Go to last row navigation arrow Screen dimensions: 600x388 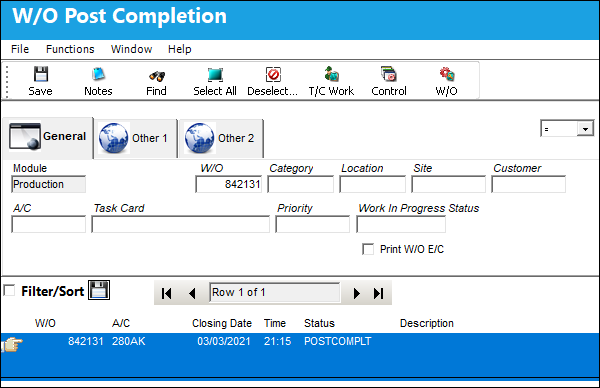click(x=378, y=293)
